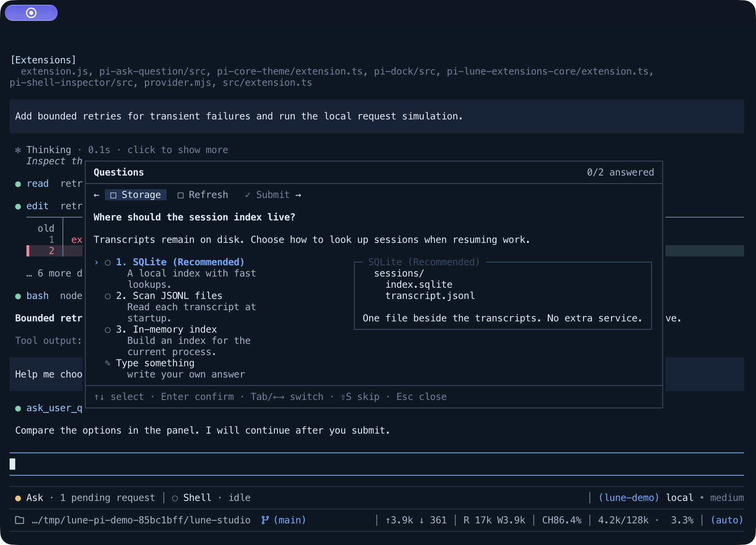Click the chevron beside SQLite option
Image resolution: width=756 pixels, height=545 pixels.
97,262
